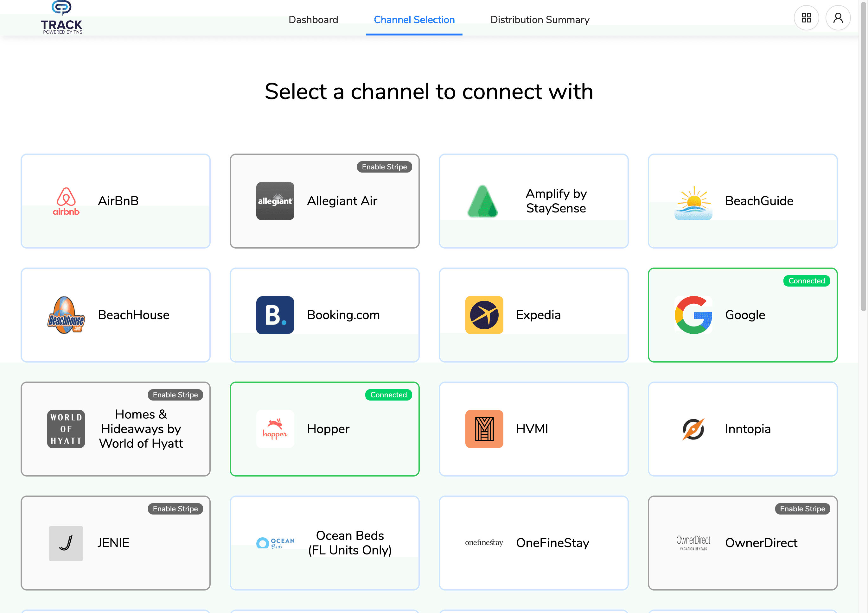This screenshot has height=613, width=868.
Task: Select the OwnerDirect channel name
Action: pos(761,543)
